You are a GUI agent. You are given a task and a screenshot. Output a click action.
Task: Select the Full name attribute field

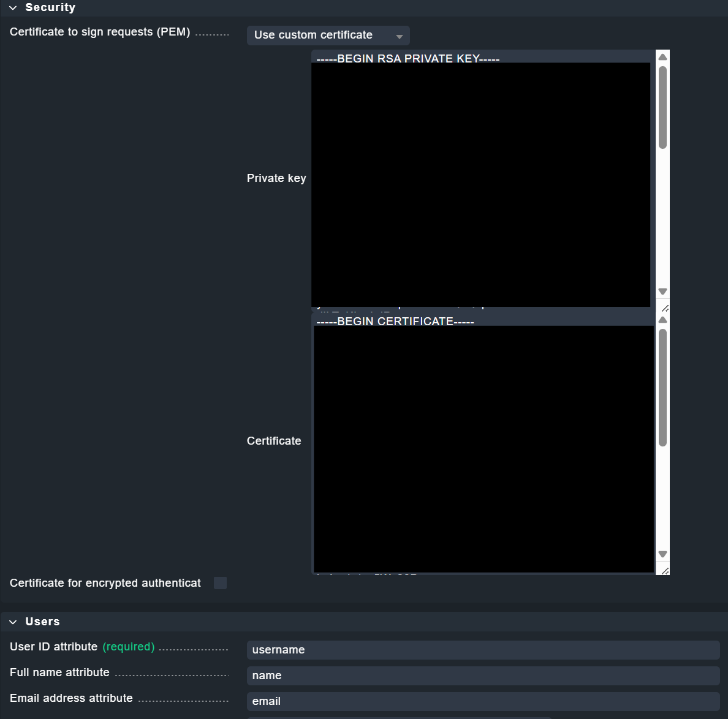click(x=483, y=676)
